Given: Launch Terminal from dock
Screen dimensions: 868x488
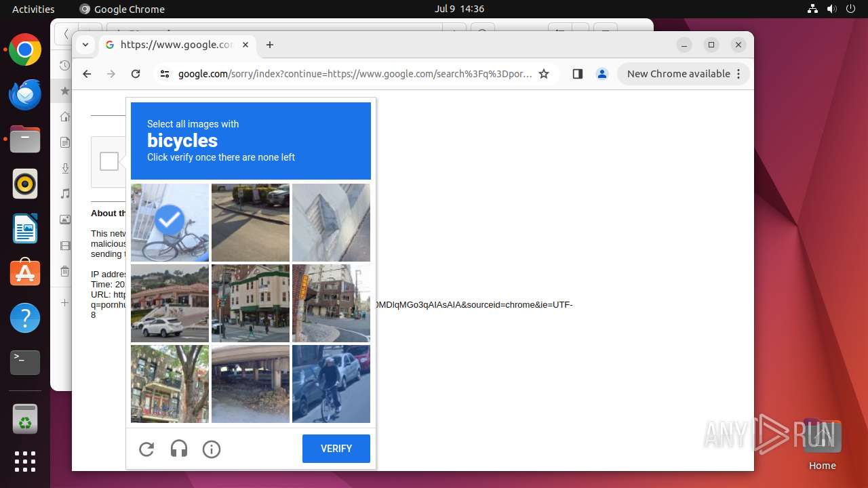Looking at the screenshot, I should (x=25, y=363).
